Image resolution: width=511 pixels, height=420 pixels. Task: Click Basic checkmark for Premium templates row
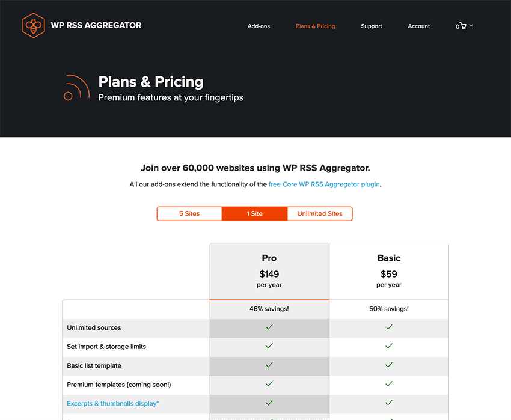389,384
